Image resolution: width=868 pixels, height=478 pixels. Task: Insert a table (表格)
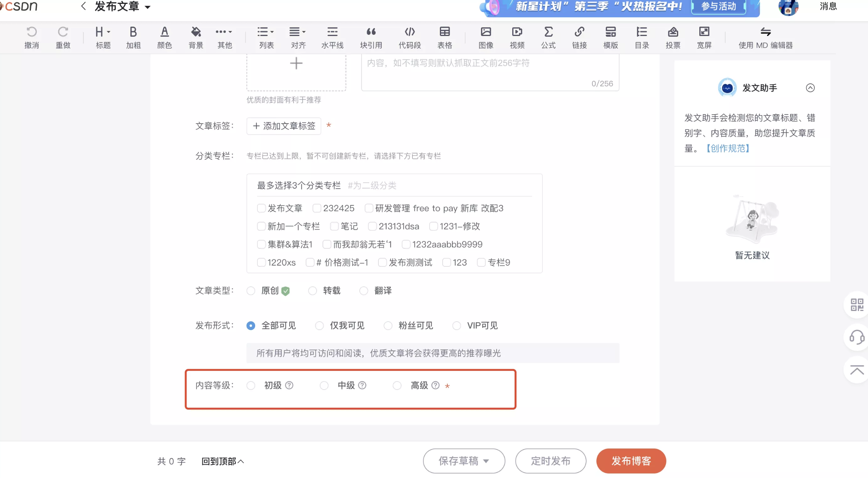[x=445, y=37]
